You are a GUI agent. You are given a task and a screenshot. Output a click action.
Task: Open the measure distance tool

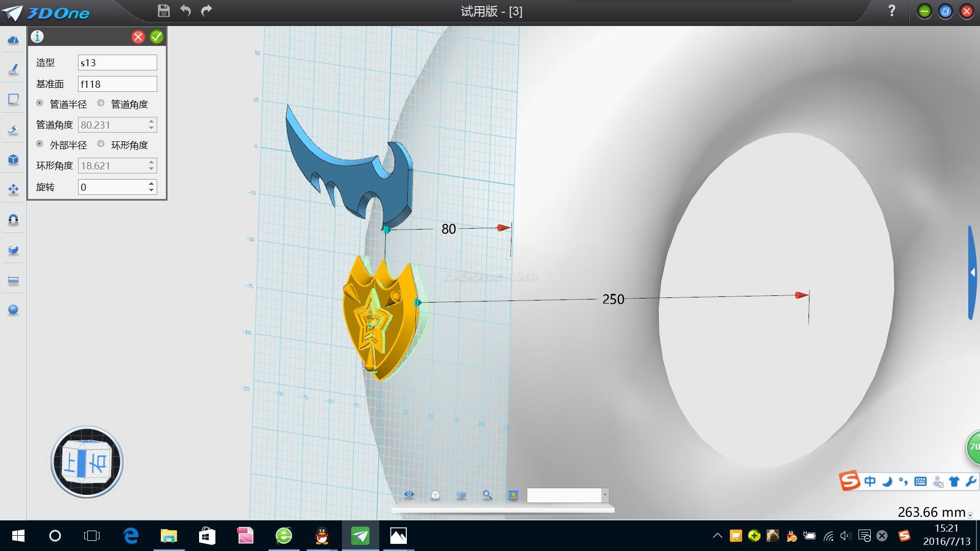click(13, 280)
